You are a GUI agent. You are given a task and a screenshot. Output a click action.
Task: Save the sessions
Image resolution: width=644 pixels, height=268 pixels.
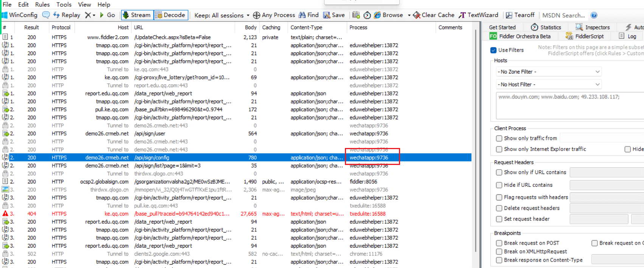click(x=334, y=15)
